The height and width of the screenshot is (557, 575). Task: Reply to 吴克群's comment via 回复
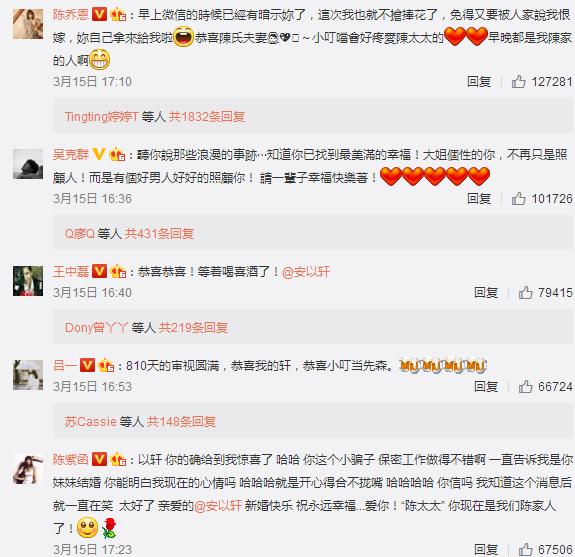[x=479, y=199]
